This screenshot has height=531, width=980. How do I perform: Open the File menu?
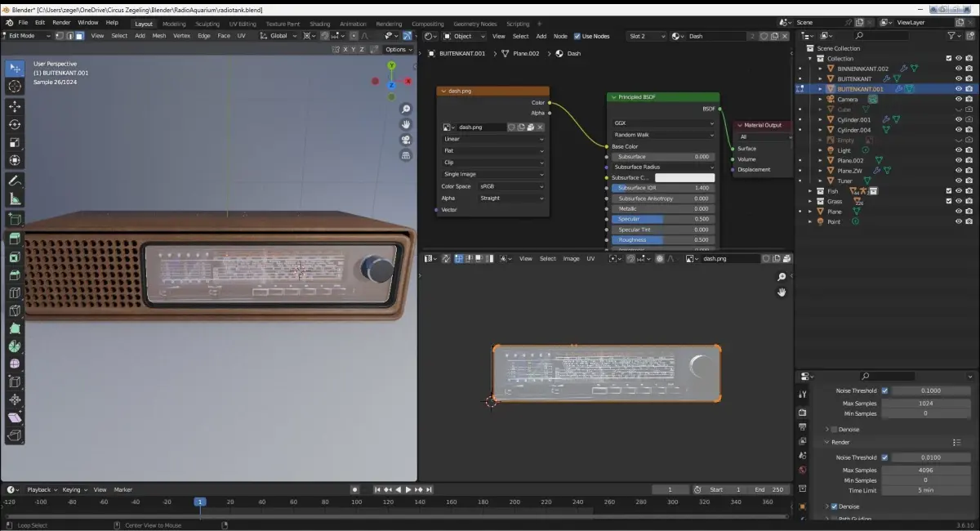(23, 22)
